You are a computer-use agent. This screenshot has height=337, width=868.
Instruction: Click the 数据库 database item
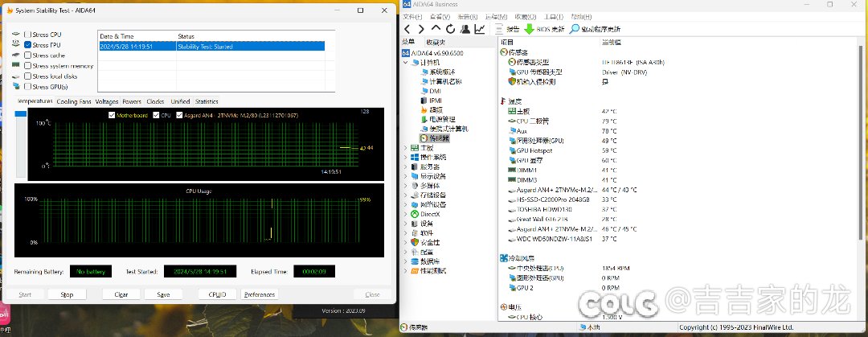click(x=425, y=261)
